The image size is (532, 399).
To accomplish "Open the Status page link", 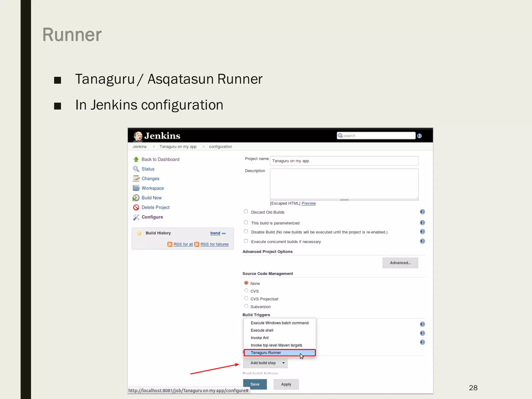I will 148,169.
